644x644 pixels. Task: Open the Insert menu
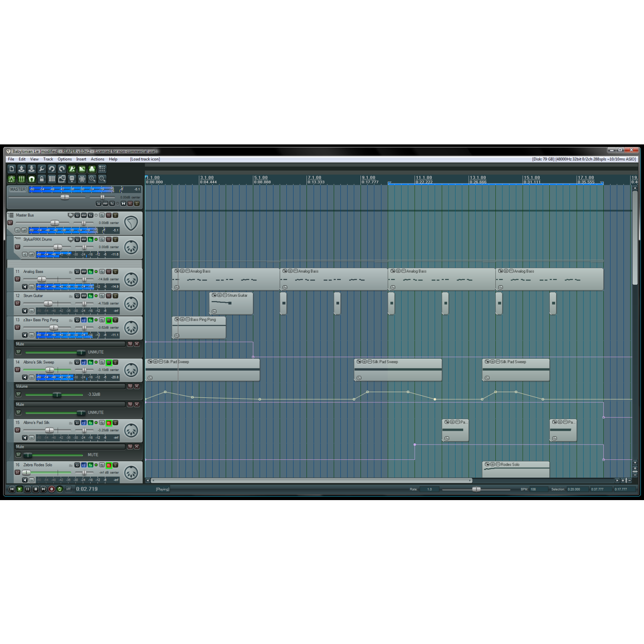tap(81, 159)
